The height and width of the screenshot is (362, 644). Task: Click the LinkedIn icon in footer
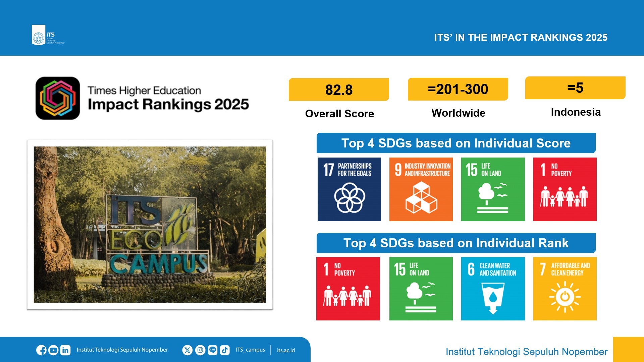click(x=65, y=350)
